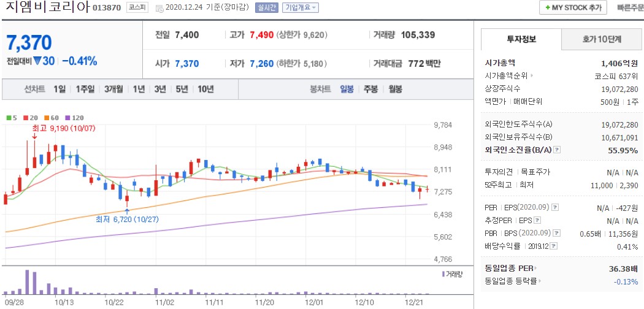Open the 동일업종 등락률 link
The height and width of the screenshot is (309, 644).
[513, 281]
